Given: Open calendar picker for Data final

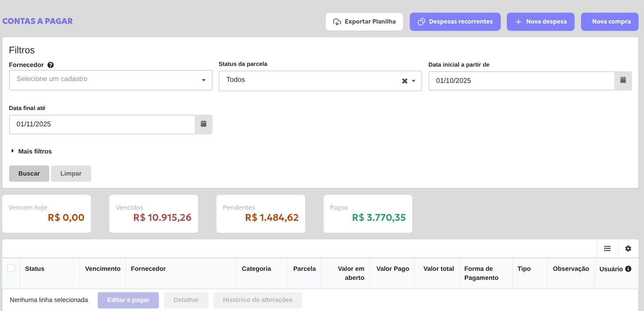Looking at the screenshot, I should pyautogui.click(x=203, y=124).
